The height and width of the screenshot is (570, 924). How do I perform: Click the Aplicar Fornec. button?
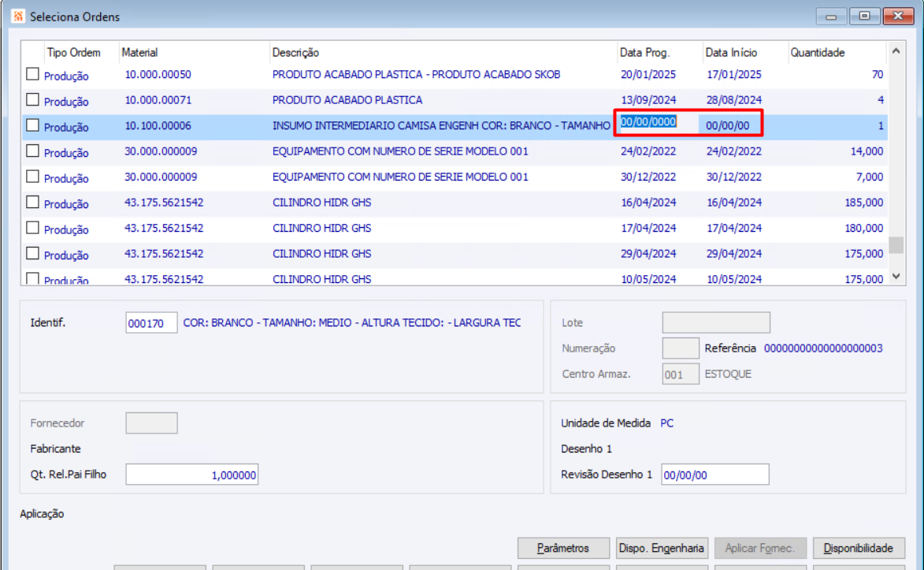759,548
